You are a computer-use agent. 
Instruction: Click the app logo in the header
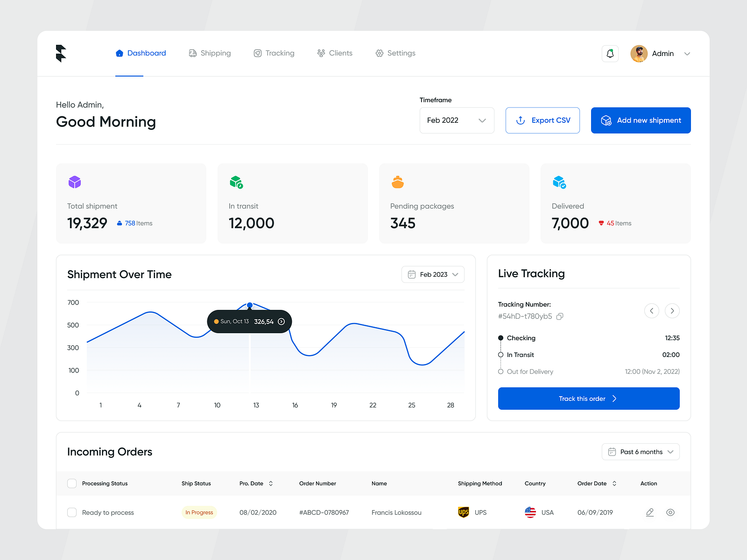point(61,53)
